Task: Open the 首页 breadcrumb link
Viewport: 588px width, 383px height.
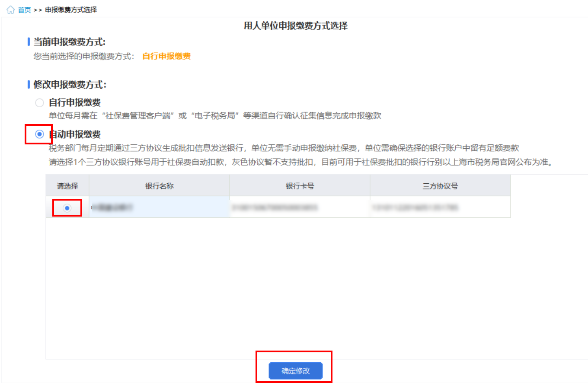Action: click(24, 10)
